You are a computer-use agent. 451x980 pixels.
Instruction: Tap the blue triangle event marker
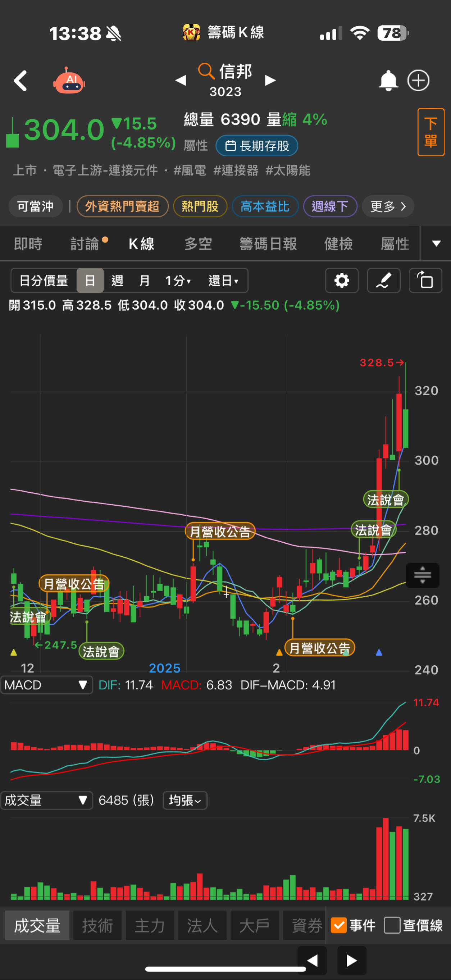pos(379,652)
